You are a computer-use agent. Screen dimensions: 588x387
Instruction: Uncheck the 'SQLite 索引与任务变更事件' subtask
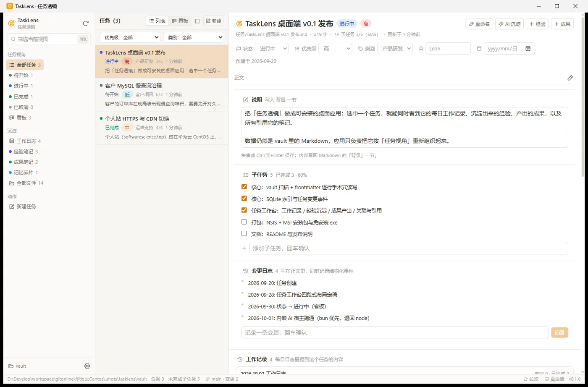pyautogui.click(x=244, y=199)
